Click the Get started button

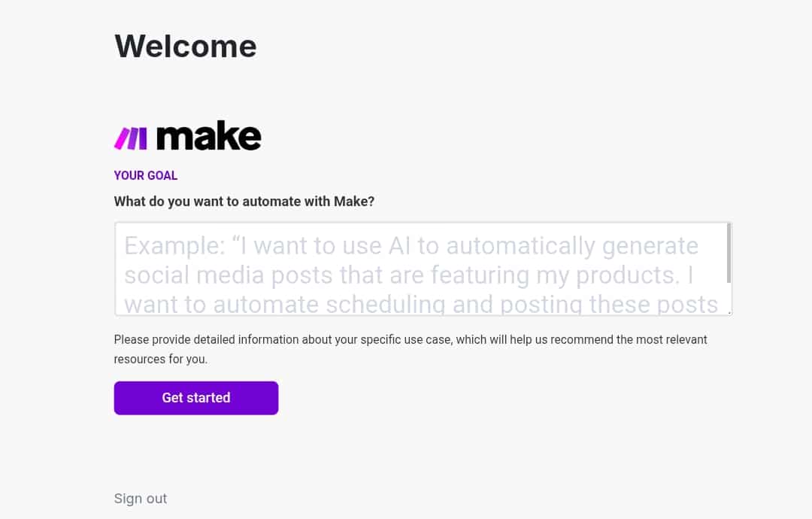tap(196, 398)
